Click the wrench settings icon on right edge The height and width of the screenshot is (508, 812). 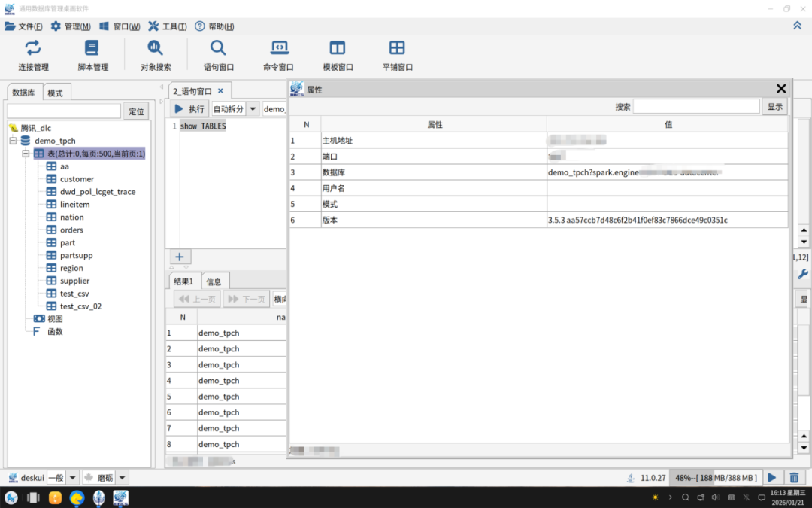pyautogui.click(x=803, y=274)
